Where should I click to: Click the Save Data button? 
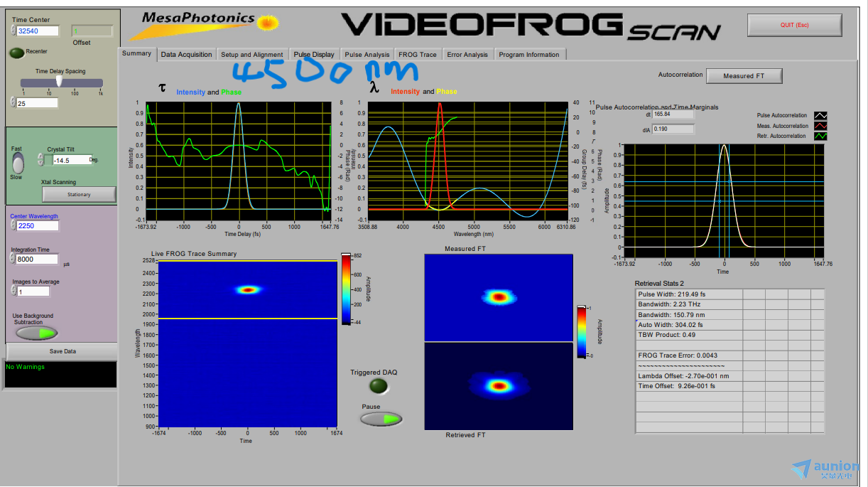click(63, 351)
